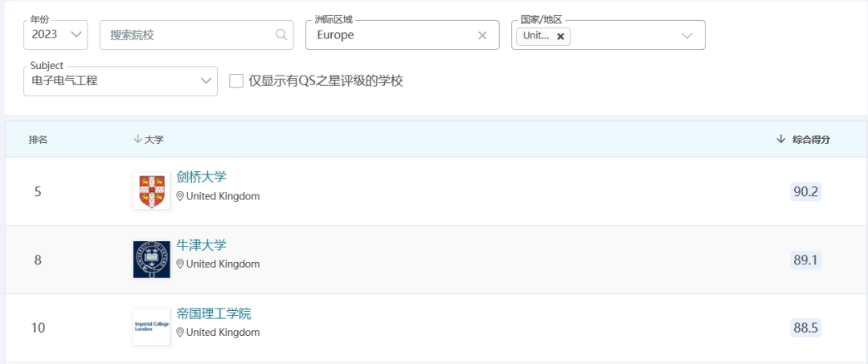Image resolution: width=868 pixels, height=364 pixels.
Task: Toggle 仅显示有QS之星评级的学校 checkbox
Action: 236,81
